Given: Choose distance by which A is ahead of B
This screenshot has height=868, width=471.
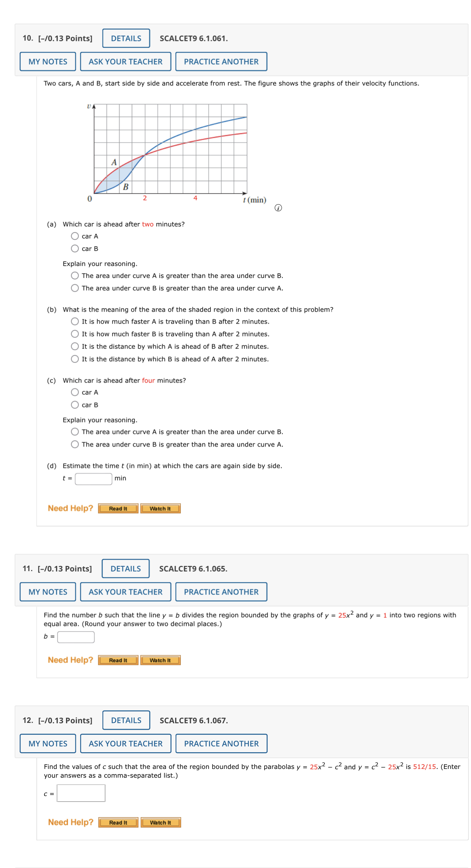Looking at the screenshot, I should point(75,346).
